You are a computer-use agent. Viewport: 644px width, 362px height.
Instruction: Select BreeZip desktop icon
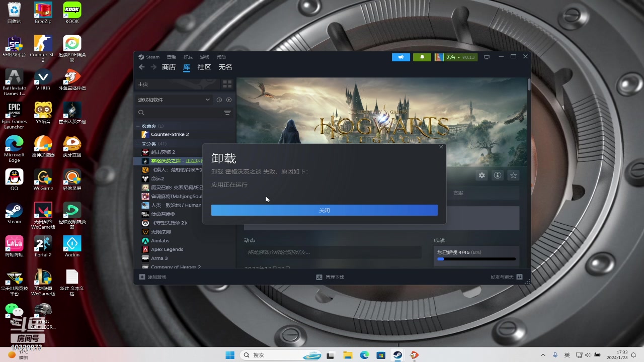pyautogui.click(x=43, y=13)
